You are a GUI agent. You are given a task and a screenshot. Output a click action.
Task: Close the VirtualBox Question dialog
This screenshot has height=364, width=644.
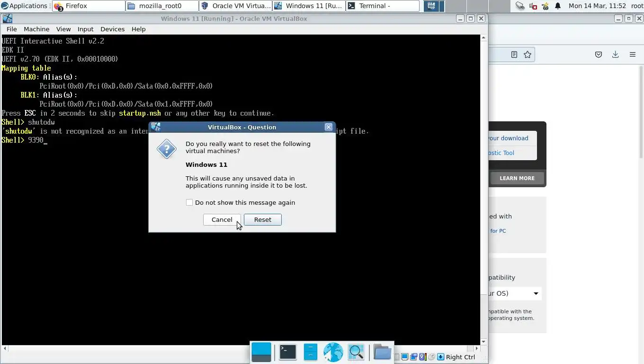click(x=329, y=127)
